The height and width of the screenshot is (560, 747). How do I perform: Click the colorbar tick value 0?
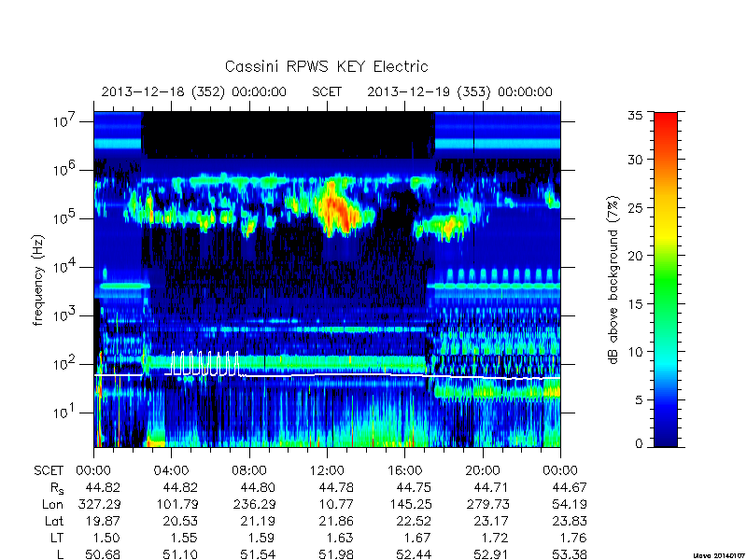639,444
